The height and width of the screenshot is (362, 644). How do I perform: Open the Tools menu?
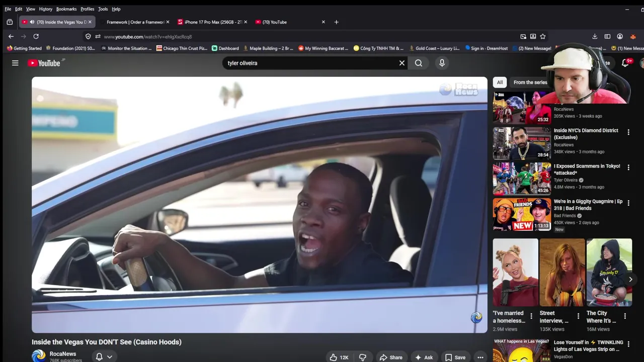tap(103, 9)
